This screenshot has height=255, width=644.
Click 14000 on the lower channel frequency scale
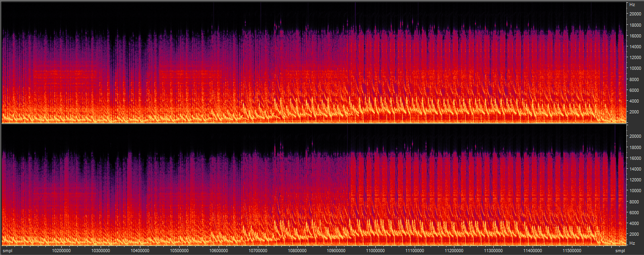point(635,169)
